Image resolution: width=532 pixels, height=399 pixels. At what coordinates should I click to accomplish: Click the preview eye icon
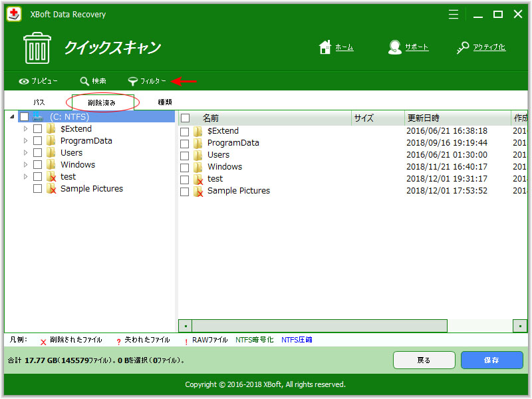click(24, 81)
